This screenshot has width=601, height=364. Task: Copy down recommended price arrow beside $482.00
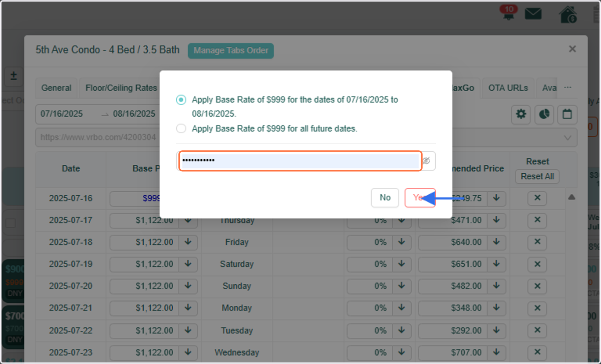tap(496, 286)
